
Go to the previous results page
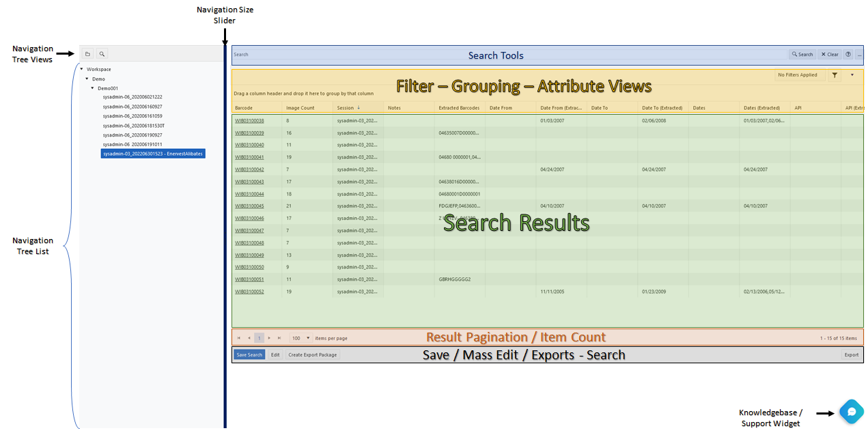click(249, 338)
